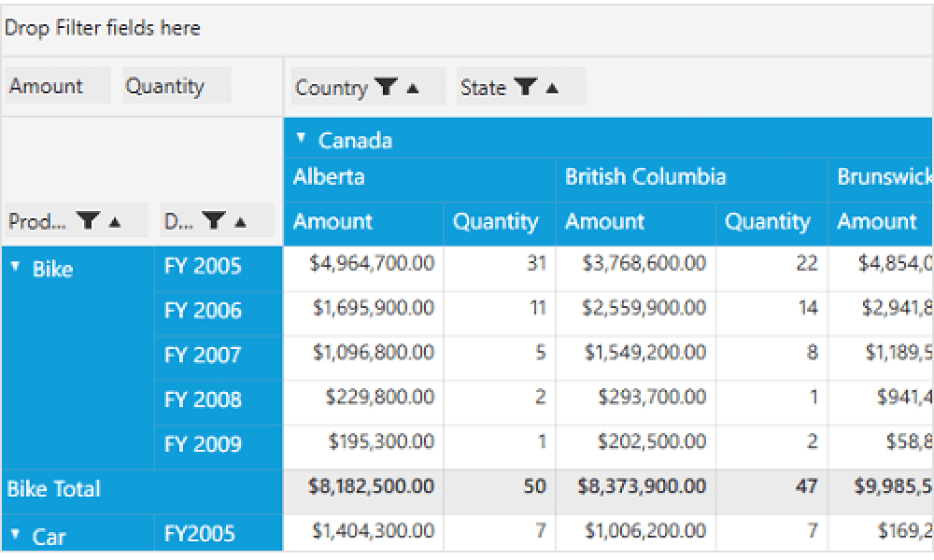Open the Date field filter funnel

pyautogui.click(x=215, y=221)
